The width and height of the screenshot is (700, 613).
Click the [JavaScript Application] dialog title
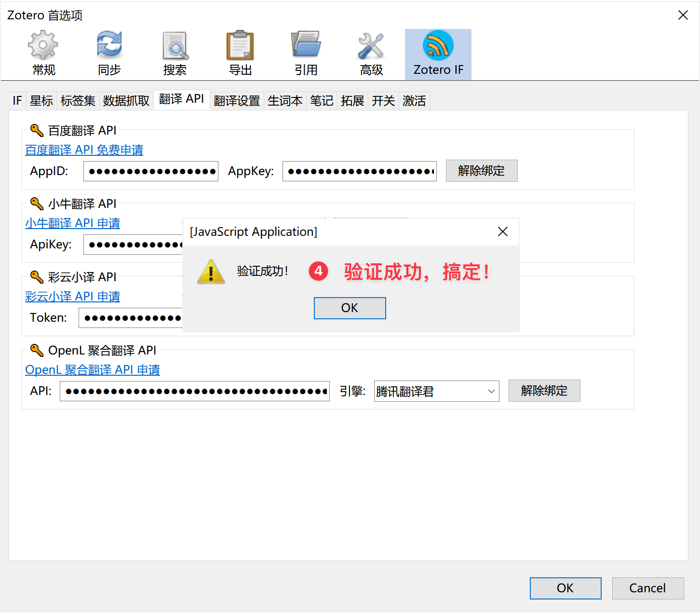pyautogui.click(x=254, y=232)
